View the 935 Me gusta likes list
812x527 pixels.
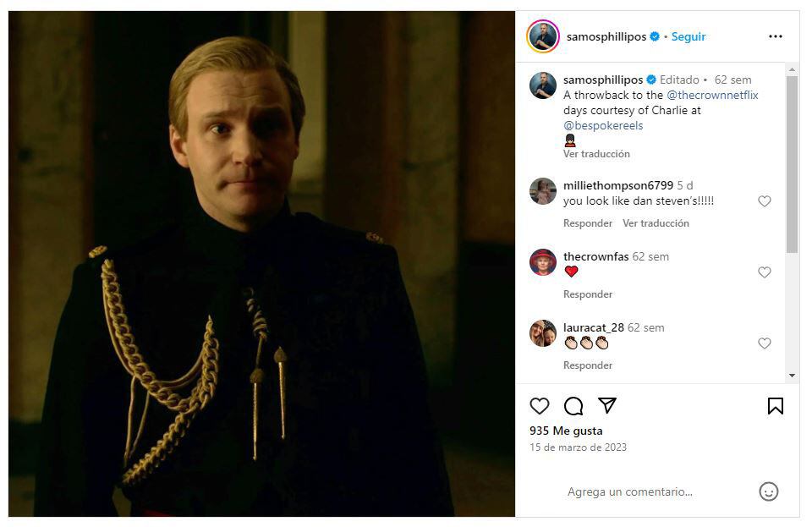coord(566,431)
